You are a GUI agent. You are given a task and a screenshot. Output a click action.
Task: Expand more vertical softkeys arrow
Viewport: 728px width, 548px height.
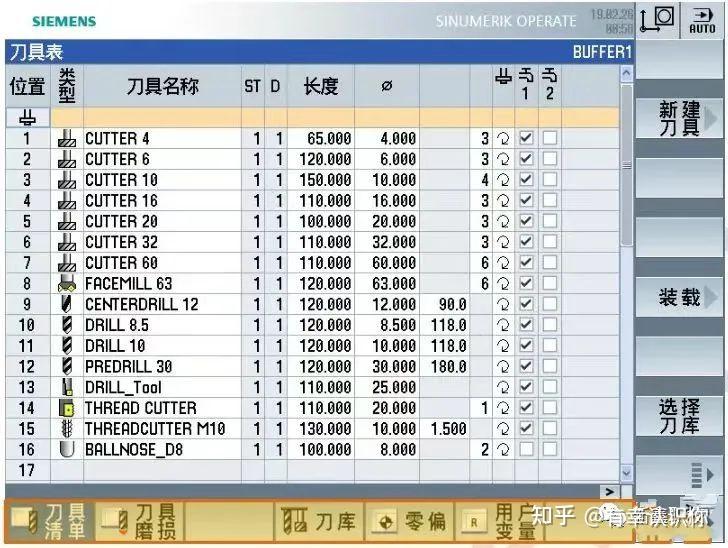[x=702, y=475]
